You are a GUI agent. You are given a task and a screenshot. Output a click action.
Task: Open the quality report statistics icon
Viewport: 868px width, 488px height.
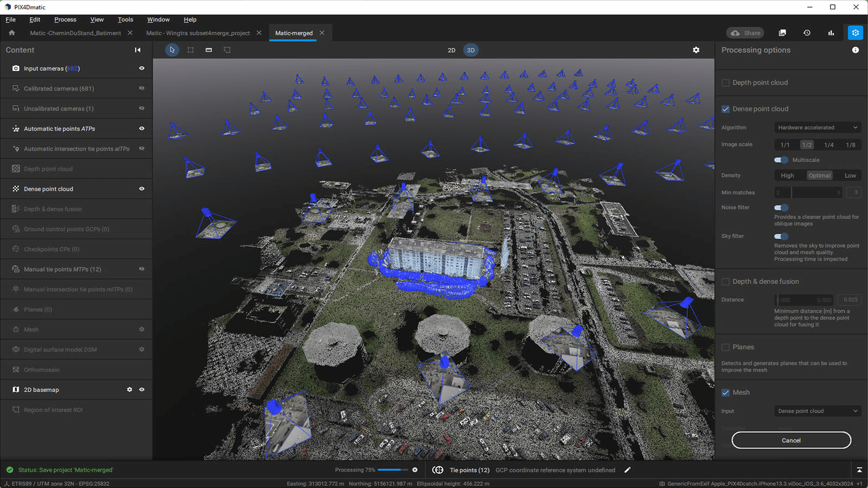(831, 33)
